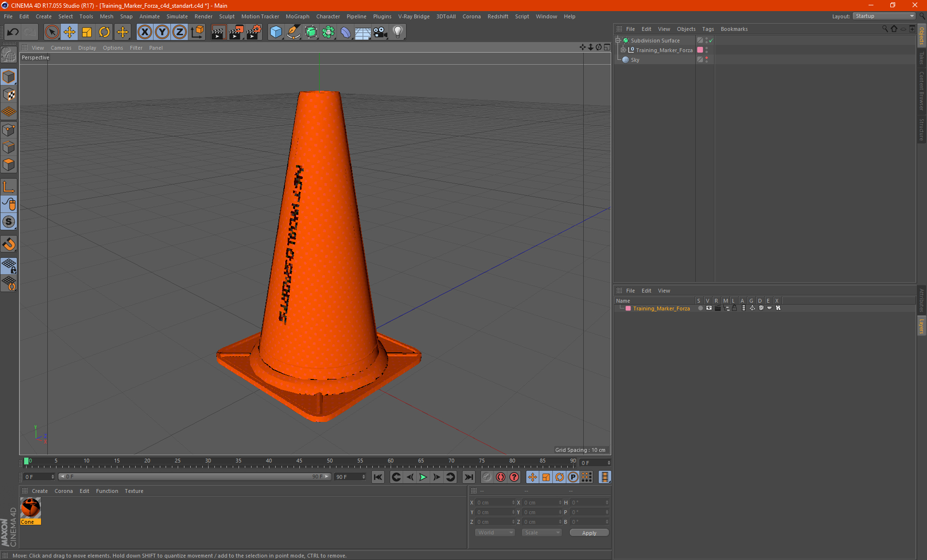Toggle layer view eye for Training_Marker_Forza
Image resolution: width=927 pixels, height=560 pixels.
tap(709, 308)
